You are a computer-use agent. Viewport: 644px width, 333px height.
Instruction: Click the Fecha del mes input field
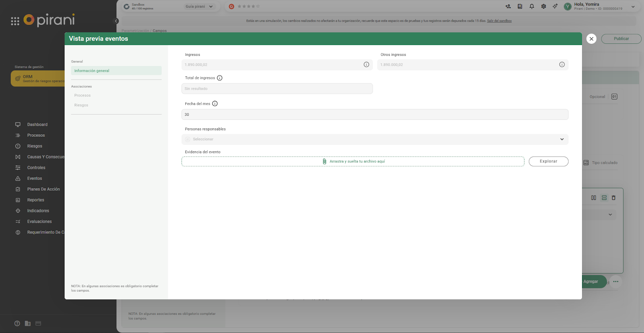coord(374,115)
